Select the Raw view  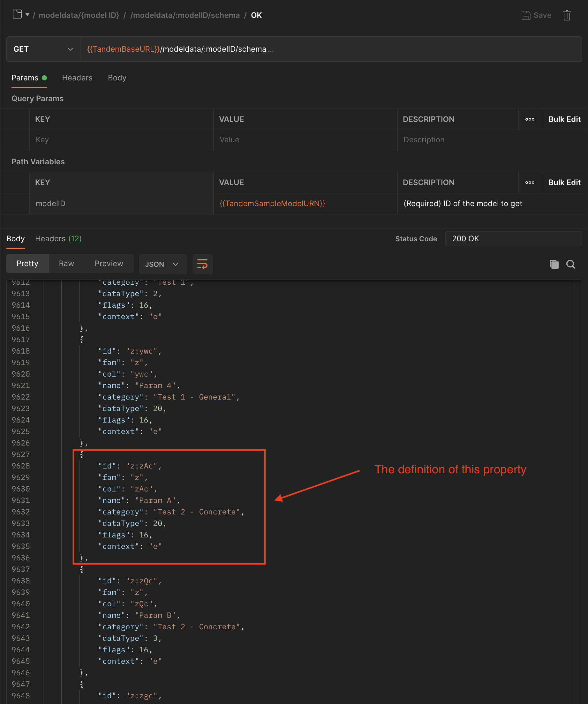pos(66,264)
